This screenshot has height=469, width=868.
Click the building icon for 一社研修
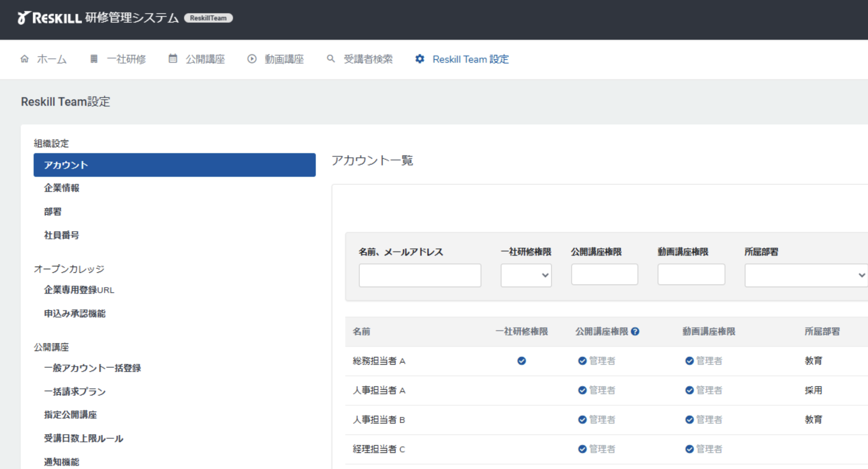pyautogui.click(x=94, y=59)
